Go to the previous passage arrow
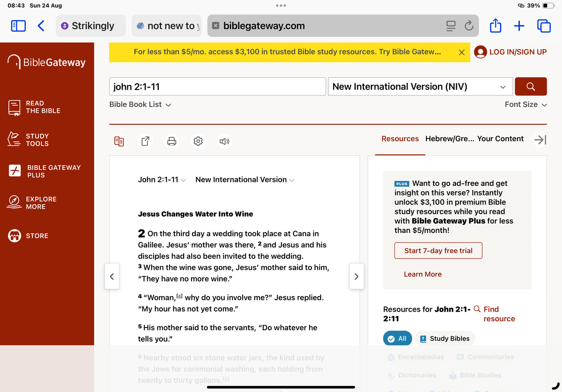Screen dimensions: 562x392 111,276
